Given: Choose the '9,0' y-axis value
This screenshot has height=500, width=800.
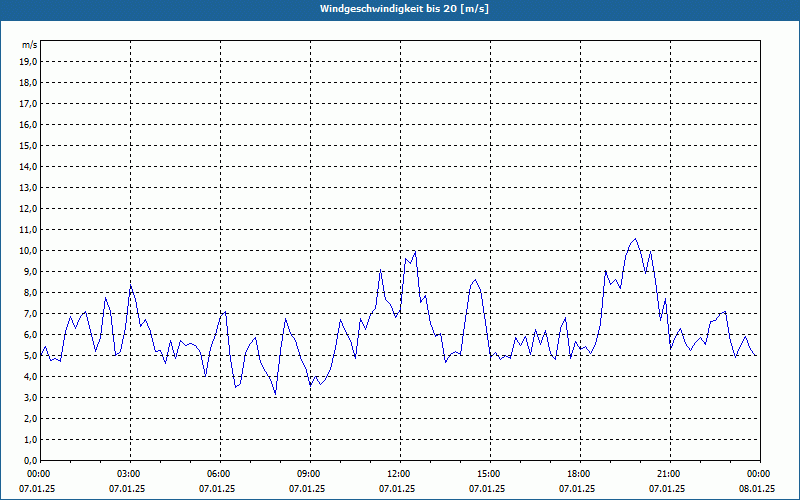Looking at the screenshot, I should 31,271.
